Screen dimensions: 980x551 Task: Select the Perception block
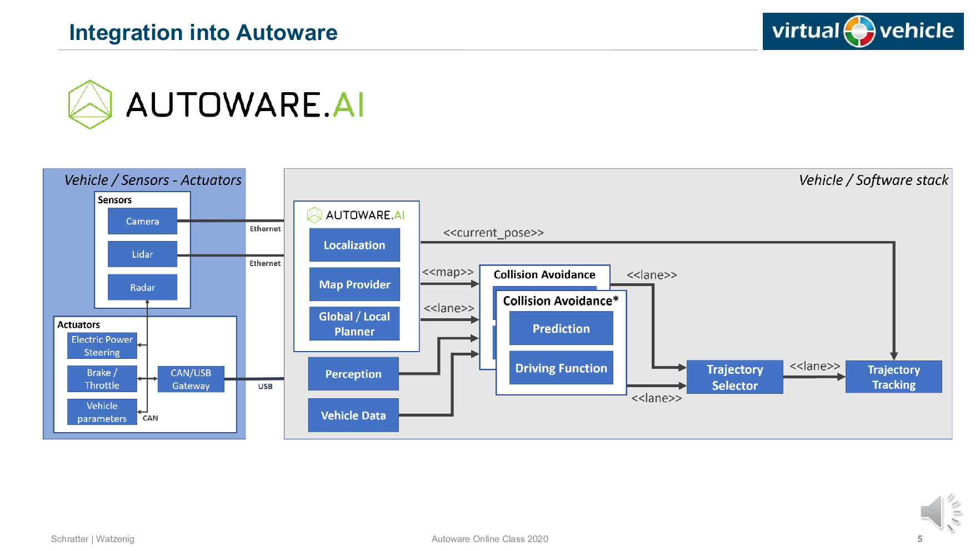(x=353, y=374)
